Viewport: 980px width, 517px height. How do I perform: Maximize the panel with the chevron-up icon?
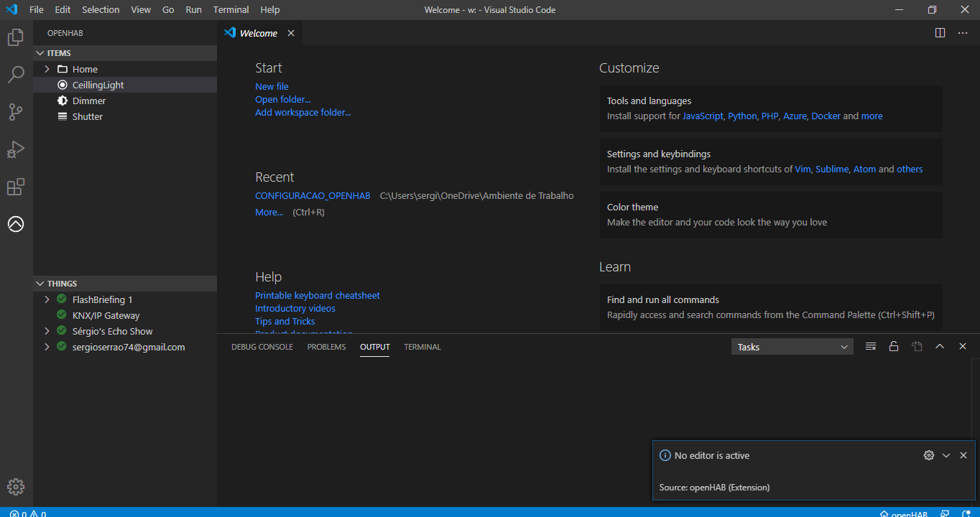pos(940,347)
